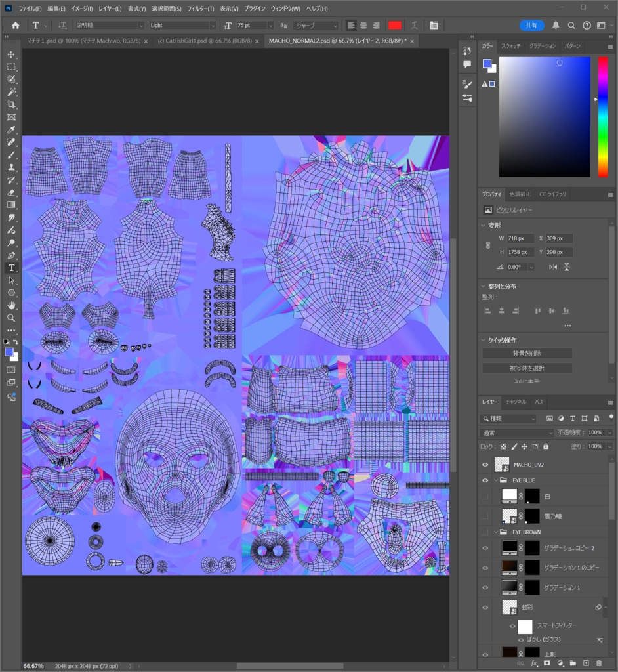The image size is (618, 672).
Task: Switch to the スウォッチ tab
Action: click(x=510, y=46)
